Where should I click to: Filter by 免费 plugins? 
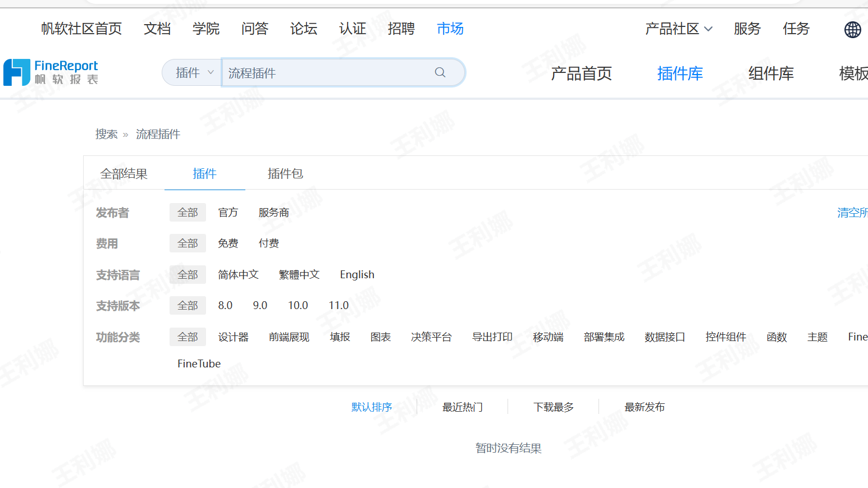pos(228,243)
